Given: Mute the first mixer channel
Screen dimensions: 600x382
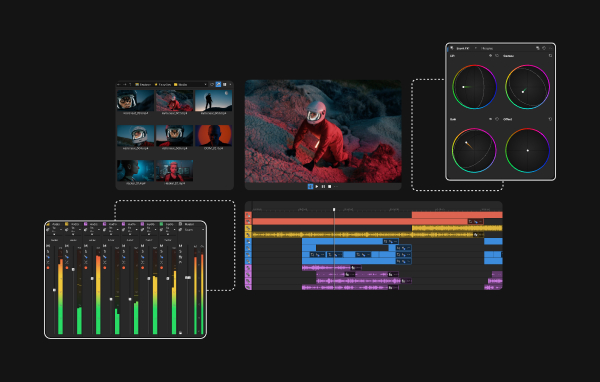Looking at the screenshot, I should [x=48, y=246].
